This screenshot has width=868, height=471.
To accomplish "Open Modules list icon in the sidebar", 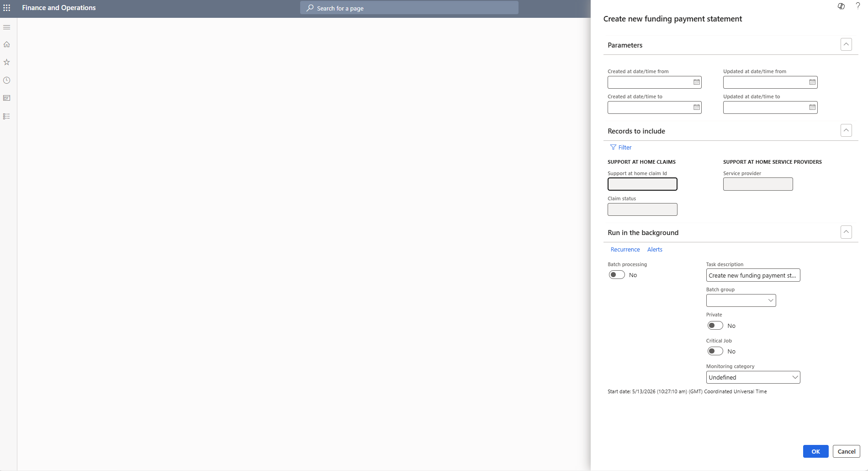I will coord(6,116).
